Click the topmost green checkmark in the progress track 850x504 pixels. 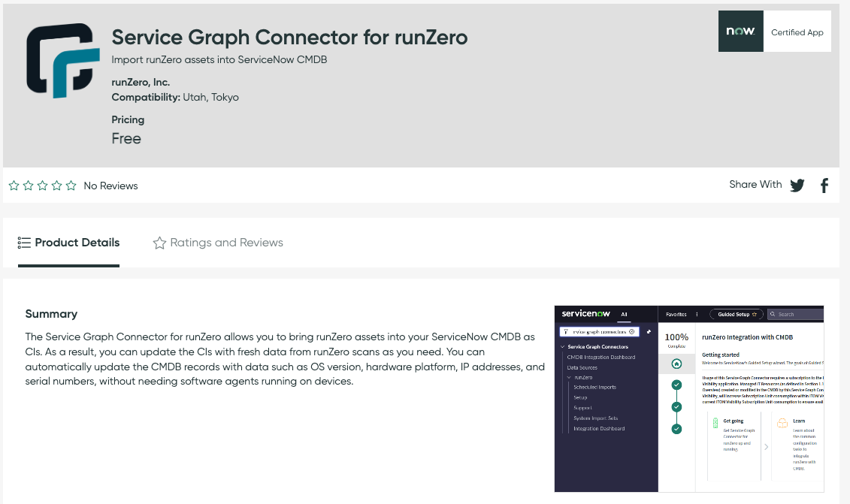[x=676, y=385]
